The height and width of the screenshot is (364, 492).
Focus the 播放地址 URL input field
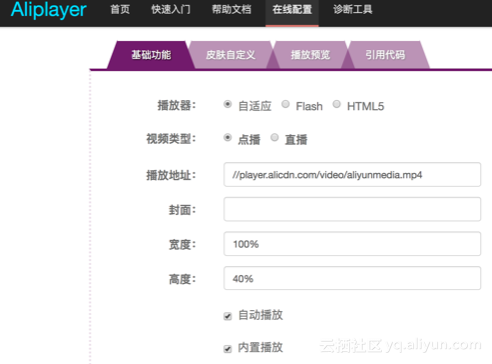(352, 175)
